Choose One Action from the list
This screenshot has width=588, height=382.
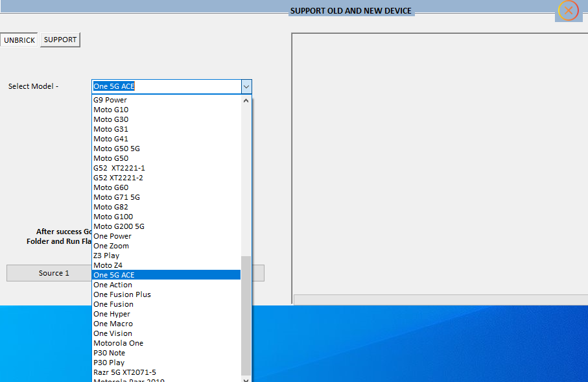click(166, 285)
